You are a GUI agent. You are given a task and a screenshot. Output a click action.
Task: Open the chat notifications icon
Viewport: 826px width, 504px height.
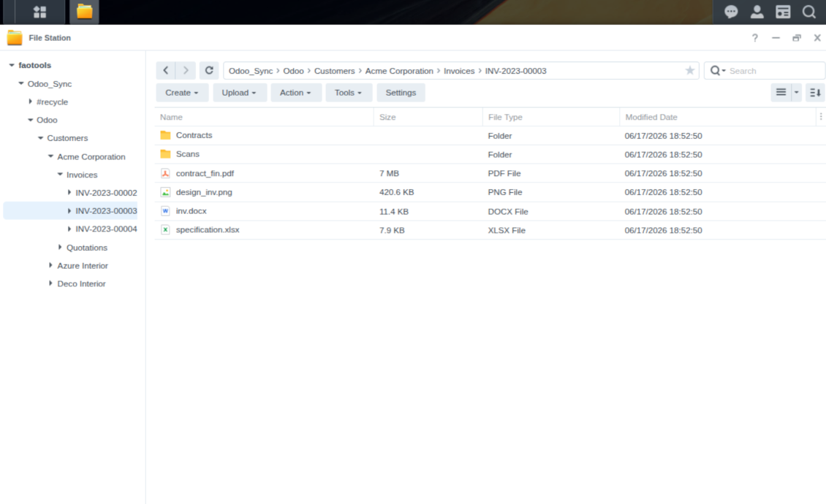(x=731, y=12)
